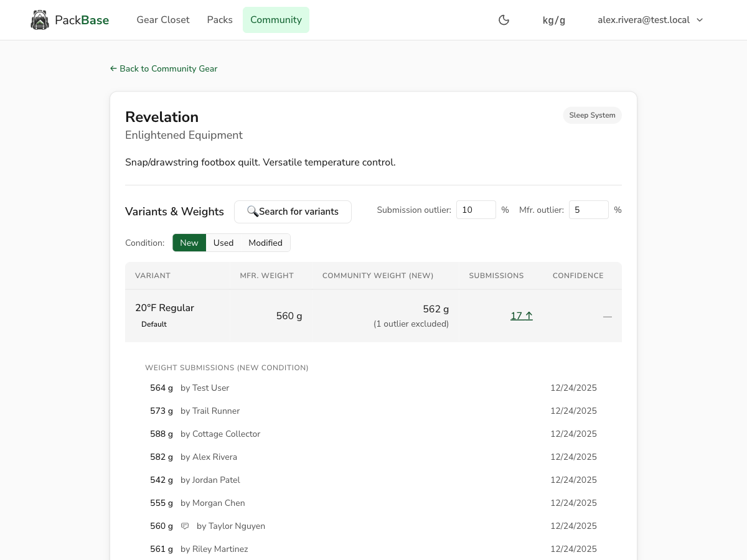Select the Used condition filter
Image resolution: width=747 pixels, height=560 pixels.
(223, 243)
